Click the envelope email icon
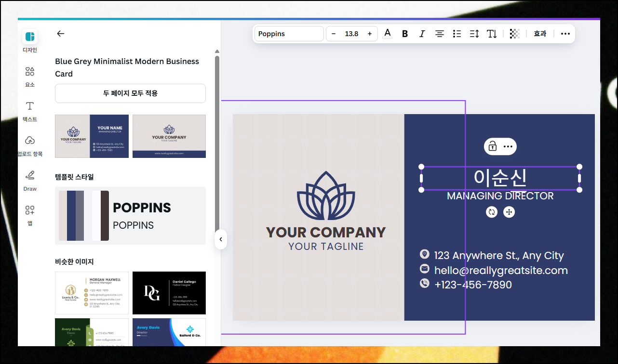 pos(424,269)
